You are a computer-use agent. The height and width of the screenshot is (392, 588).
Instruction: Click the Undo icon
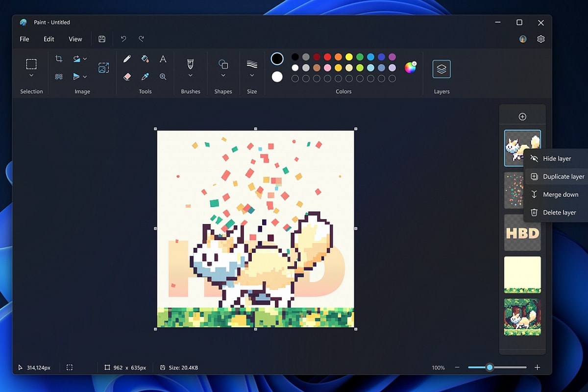123,39
